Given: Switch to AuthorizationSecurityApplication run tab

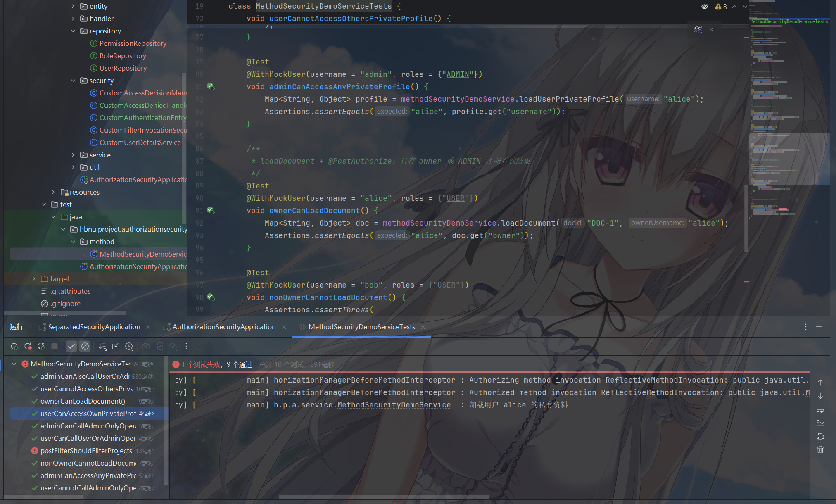Looking at the screenshot, I should [x=224, y=327].
